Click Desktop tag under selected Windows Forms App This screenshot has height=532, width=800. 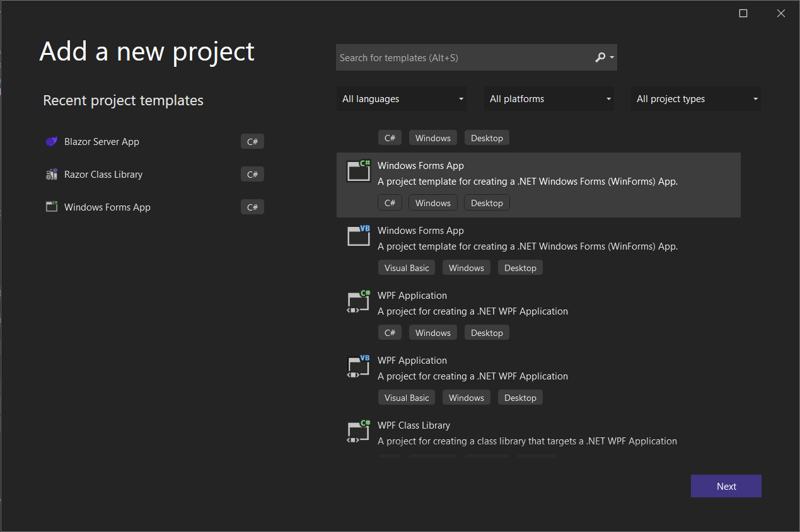(x=487, y=203)
